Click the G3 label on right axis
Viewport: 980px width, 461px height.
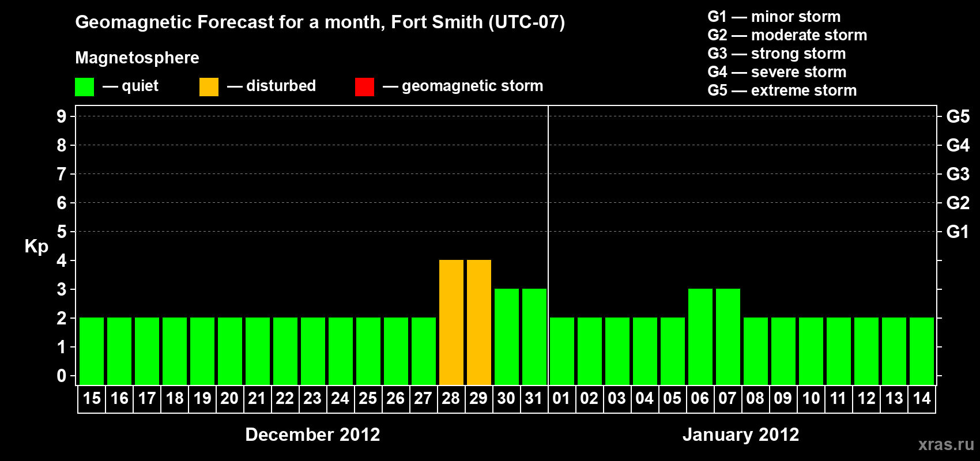pos(958,174)
